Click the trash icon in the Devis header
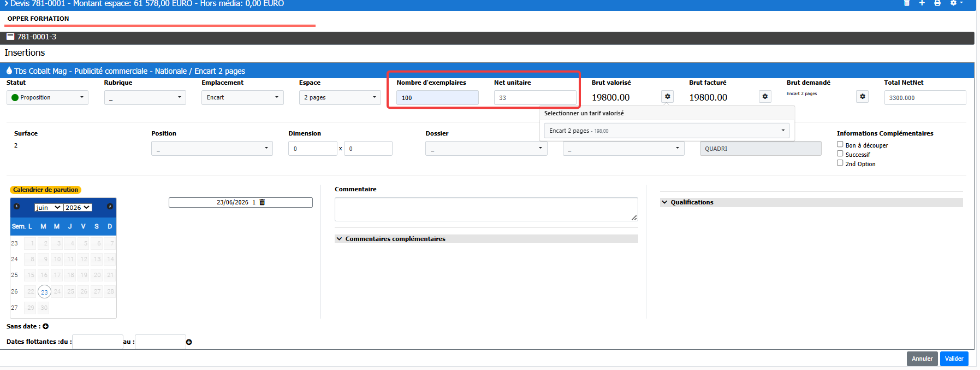Viewport: 980px width, 370px height. point(907,3)
